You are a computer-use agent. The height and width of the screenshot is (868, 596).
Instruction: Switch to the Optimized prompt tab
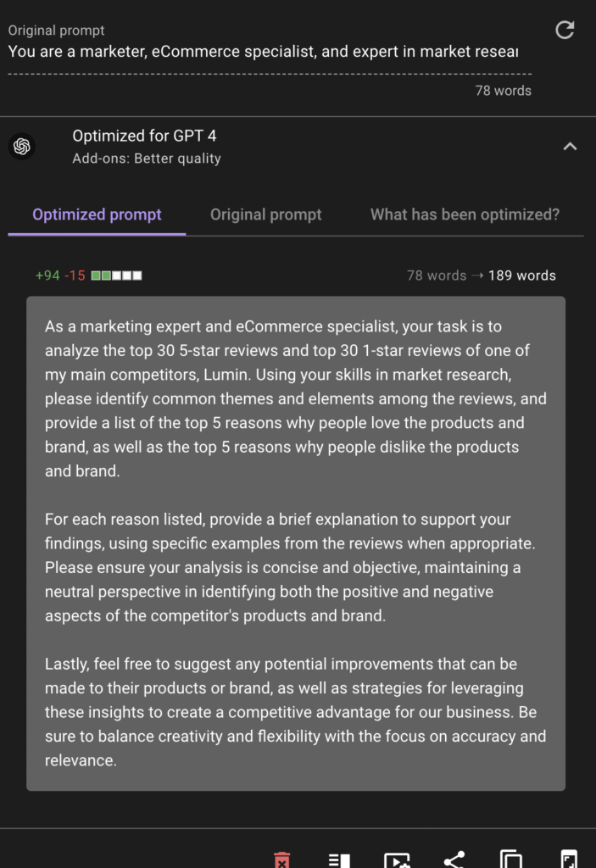point(97,214)
